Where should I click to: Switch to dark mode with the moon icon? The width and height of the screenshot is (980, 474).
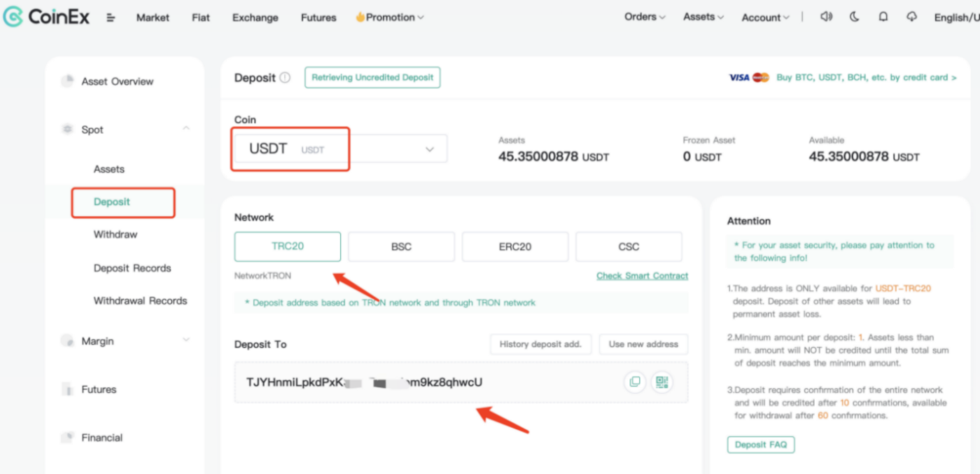(x=855, y=17)
